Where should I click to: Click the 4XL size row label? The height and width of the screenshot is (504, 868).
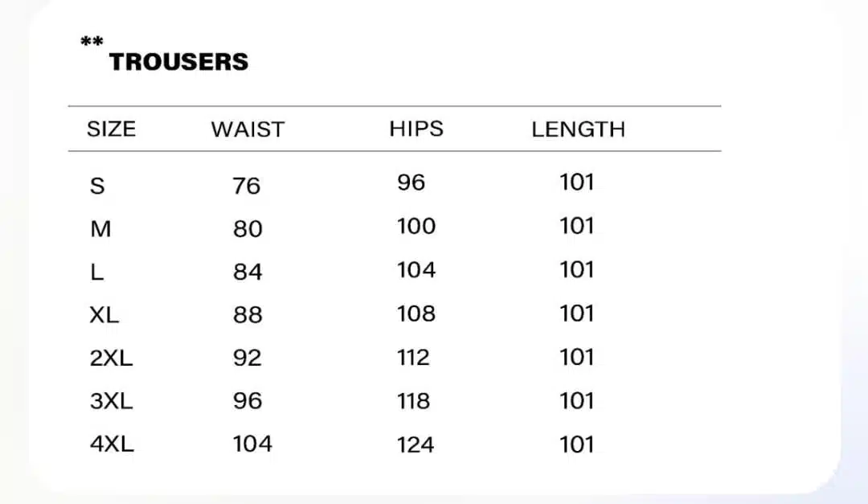[x=112, y=444]
